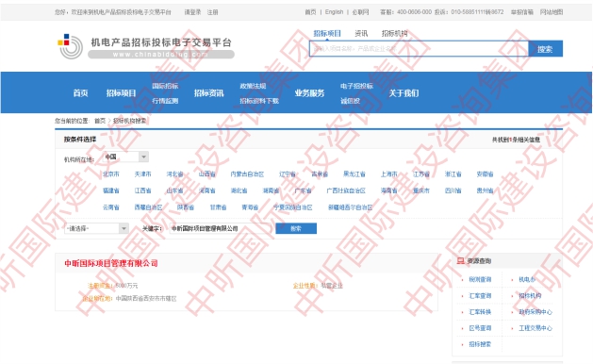Click 工程交易中心 in 资源查询 panel
593x364 pixels.
[535, 328]
